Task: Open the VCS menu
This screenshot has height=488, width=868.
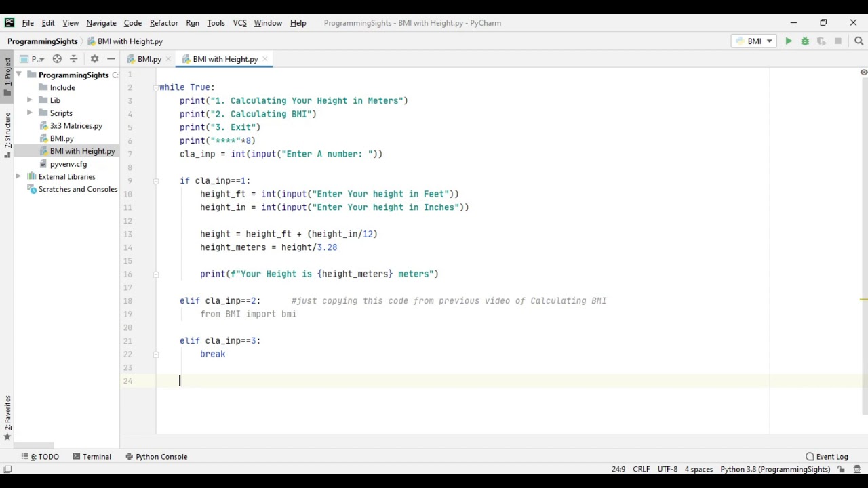Action: coord(239,23)
